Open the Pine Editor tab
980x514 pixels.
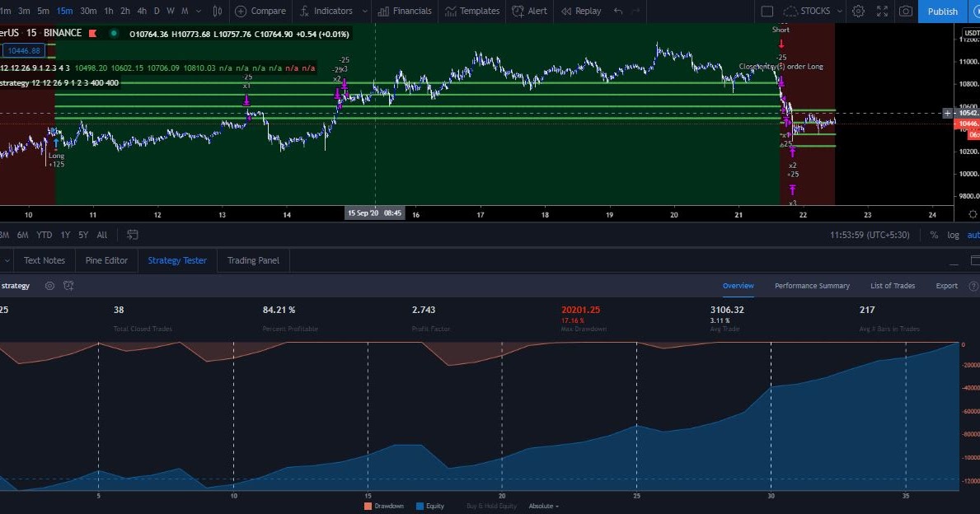106,260
